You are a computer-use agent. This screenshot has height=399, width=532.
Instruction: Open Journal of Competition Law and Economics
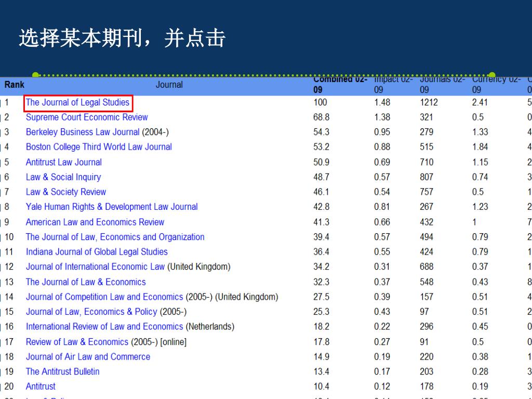coord(104,297)
